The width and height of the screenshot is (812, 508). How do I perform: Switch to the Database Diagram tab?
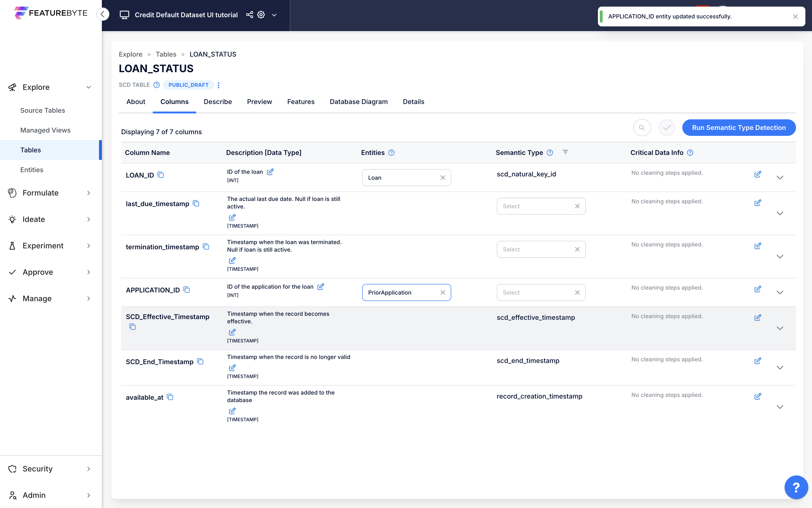point(358,102)
